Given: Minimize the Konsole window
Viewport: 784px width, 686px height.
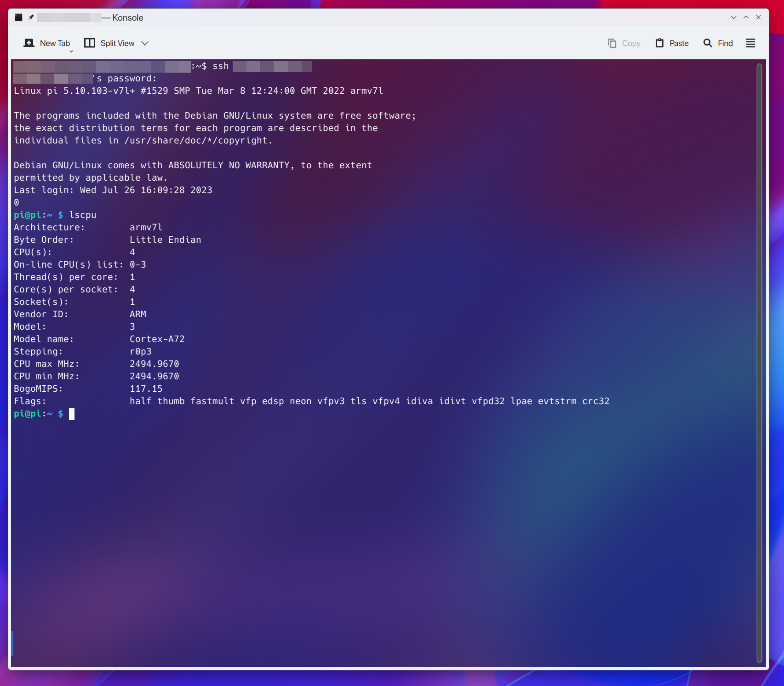Looking at the screenshot, I should [x=733, y=17].
